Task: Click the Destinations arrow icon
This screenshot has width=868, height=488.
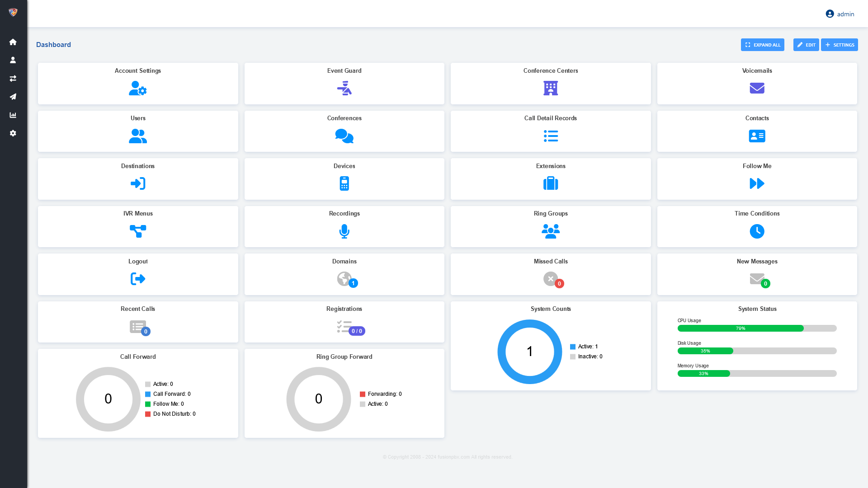Action: coord(138,183)
